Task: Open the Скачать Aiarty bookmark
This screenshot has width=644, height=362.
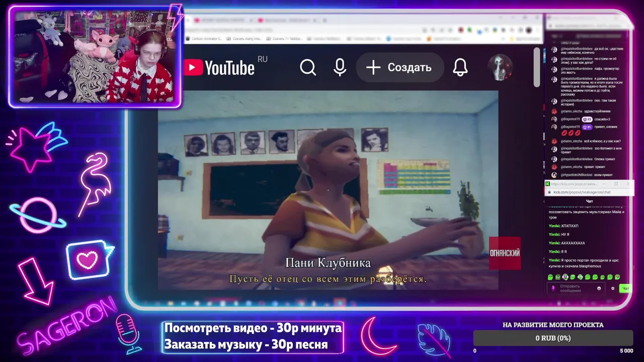Action: [244, 39]
